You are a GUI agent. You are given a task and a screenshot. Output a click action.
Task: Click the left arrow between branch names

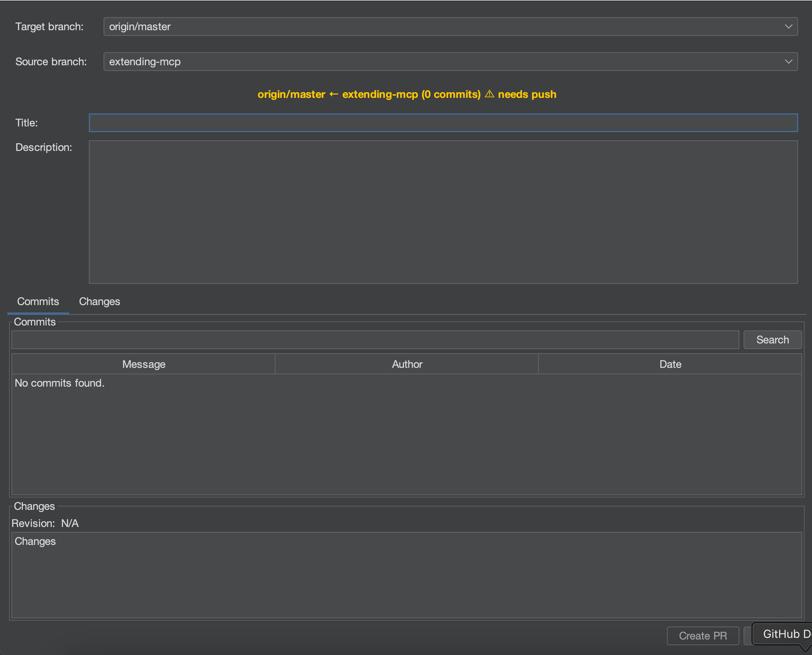click(x=333, y=94)
